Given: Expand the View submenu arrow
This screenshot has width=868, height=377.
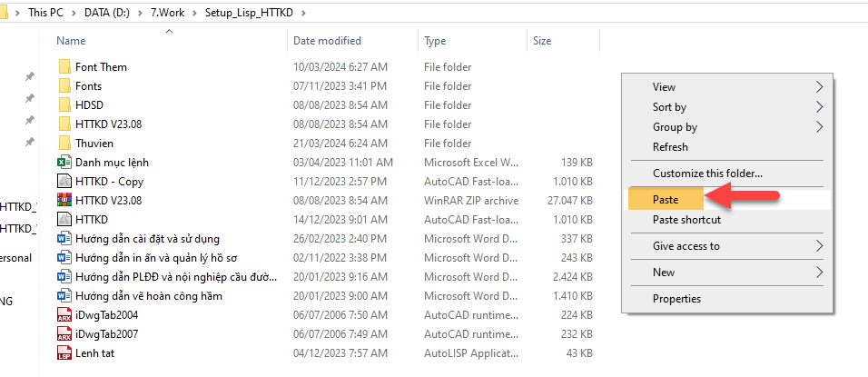Looking at the screenshot, I should click(820, 87).
